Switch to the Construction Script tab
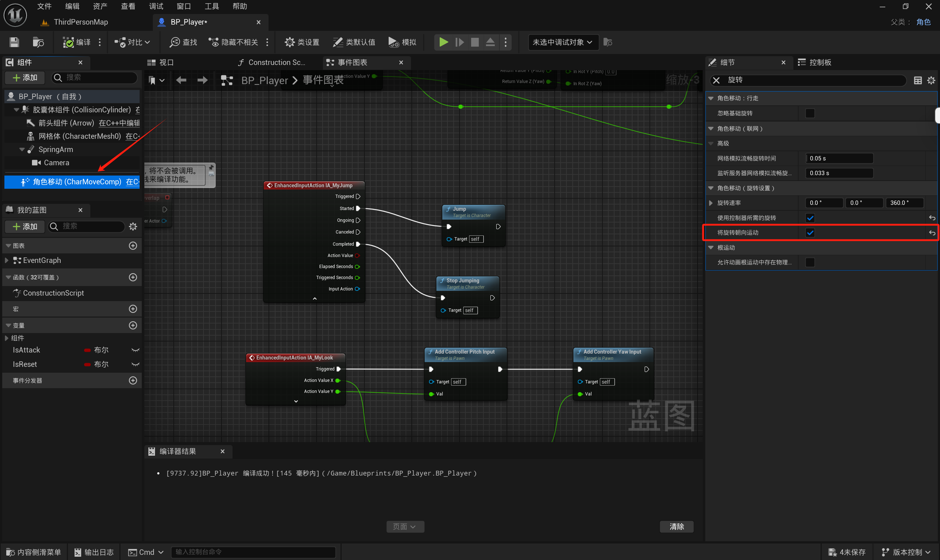Screen dimensions: 940x560 tap(272, 63)
